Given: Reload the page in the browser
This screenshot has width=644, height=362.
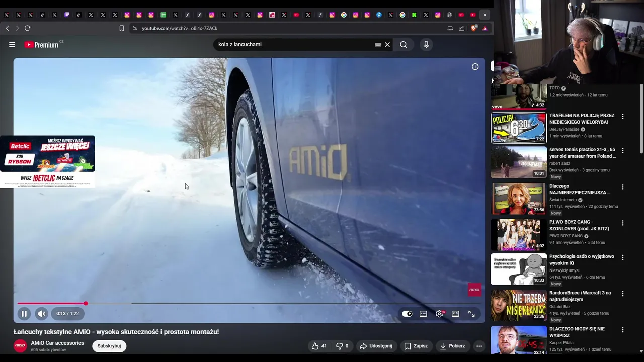Looking at the screenshot, I should [28, 28].
